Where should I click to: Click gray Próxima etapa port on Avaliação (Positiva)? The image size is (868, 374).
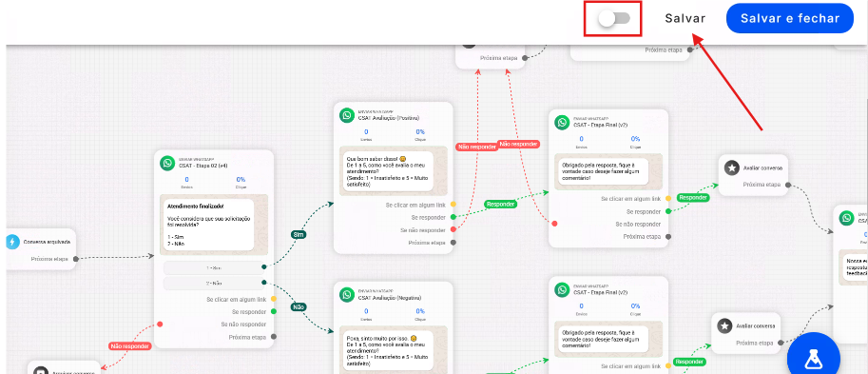[x=453, y=242]
